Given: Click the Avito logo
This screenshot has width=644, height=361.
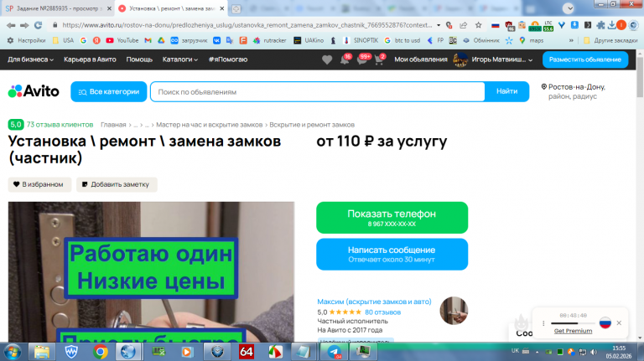Looking at the screenshot, I should pos(34,91).
